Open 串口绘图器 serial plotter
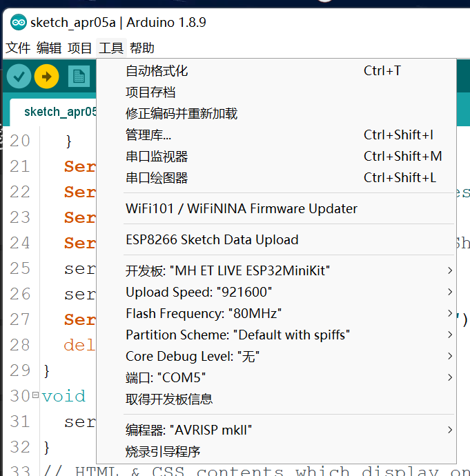 (276, 178)
